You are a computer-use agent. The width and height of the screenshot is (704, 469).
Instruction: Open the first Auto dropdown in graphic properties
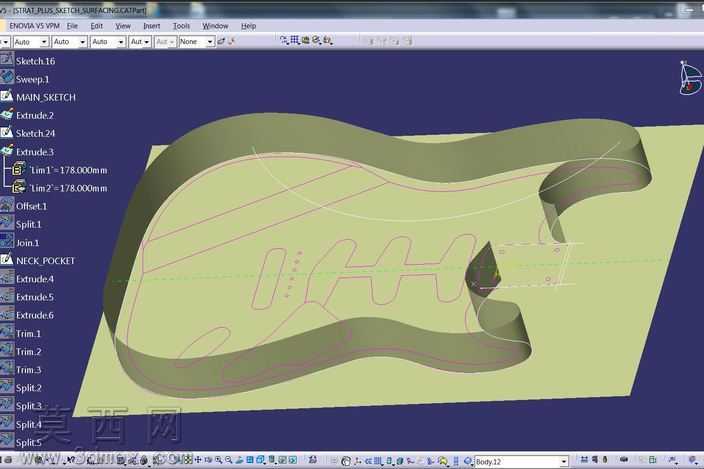point(31,42)
